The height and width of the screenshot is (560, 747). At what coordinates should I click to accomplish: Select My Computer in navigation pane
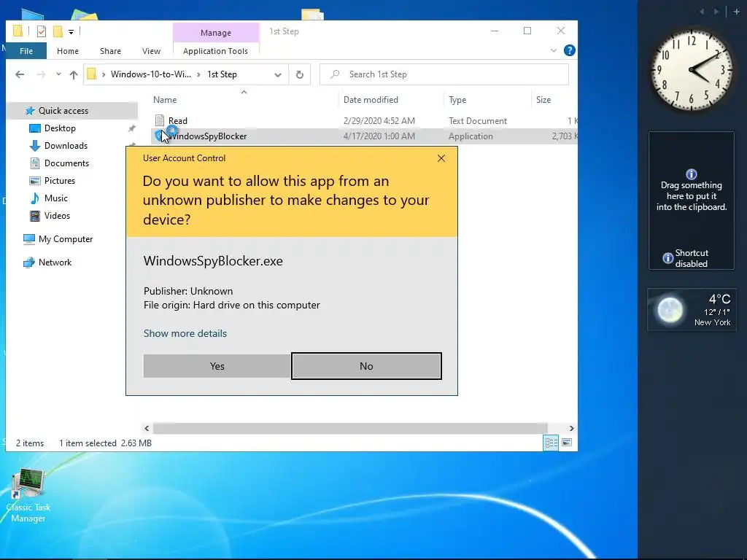click(66, 239)
